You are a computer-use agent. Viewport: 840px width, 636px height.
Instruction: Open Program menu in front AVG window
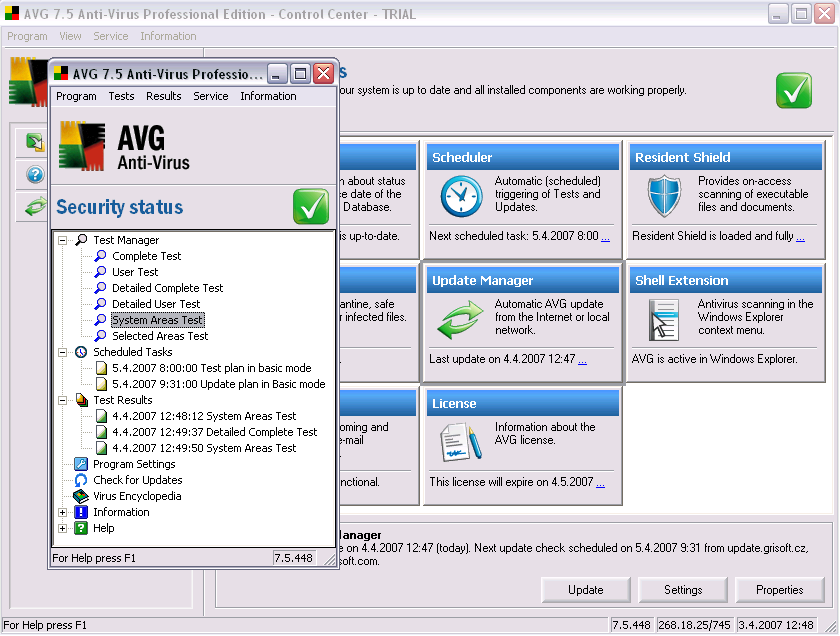[x=76, y=96]
